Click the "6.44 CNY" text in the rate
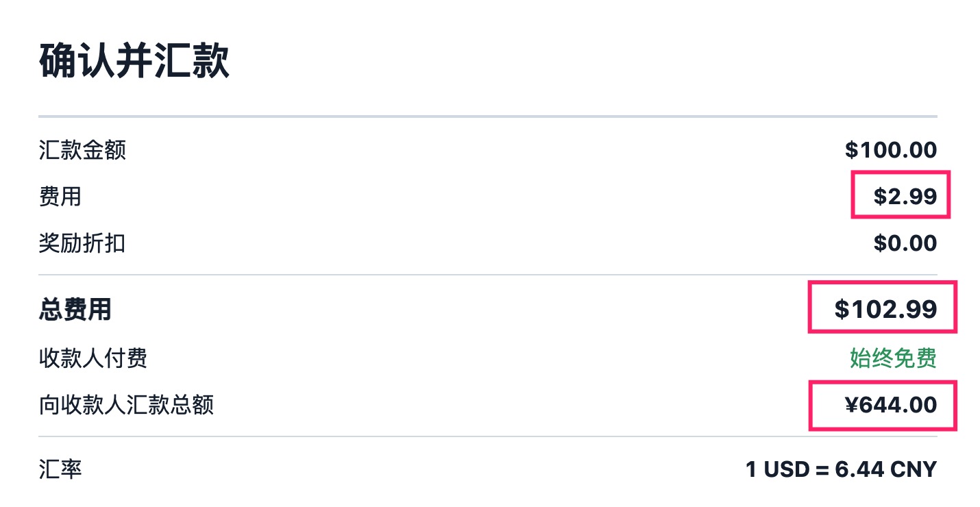Viewport: 980px width, 507px height. (x=885, y=469)
